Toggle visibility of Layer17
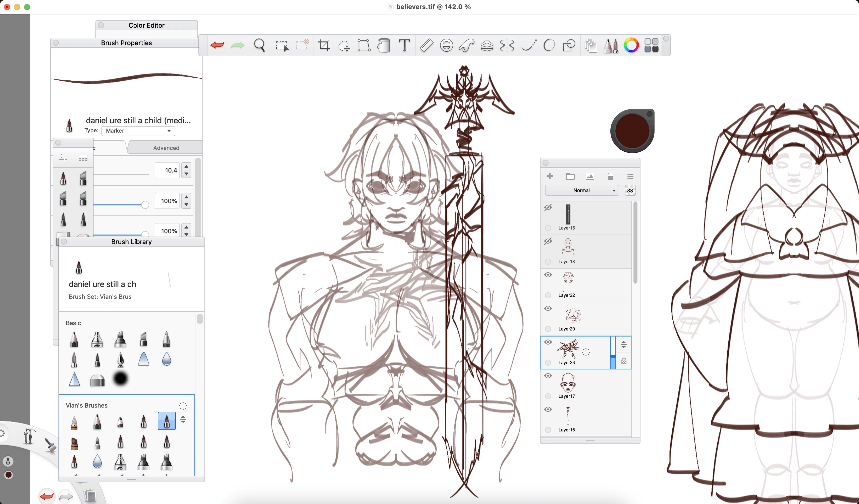The height and width of the screenshot is (504, 859). tap(548, 376)
